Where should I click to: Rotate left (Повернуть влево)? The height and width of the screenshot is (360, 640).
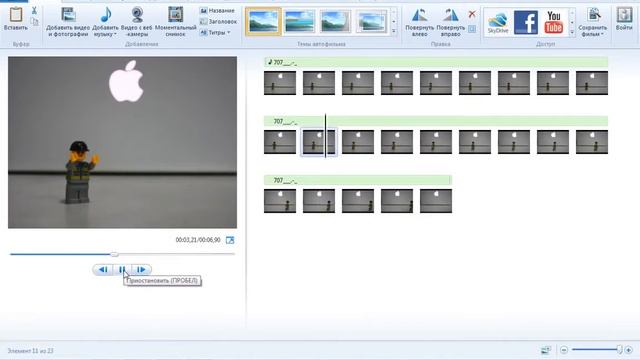pyautogui.click(x=419, y=22)
